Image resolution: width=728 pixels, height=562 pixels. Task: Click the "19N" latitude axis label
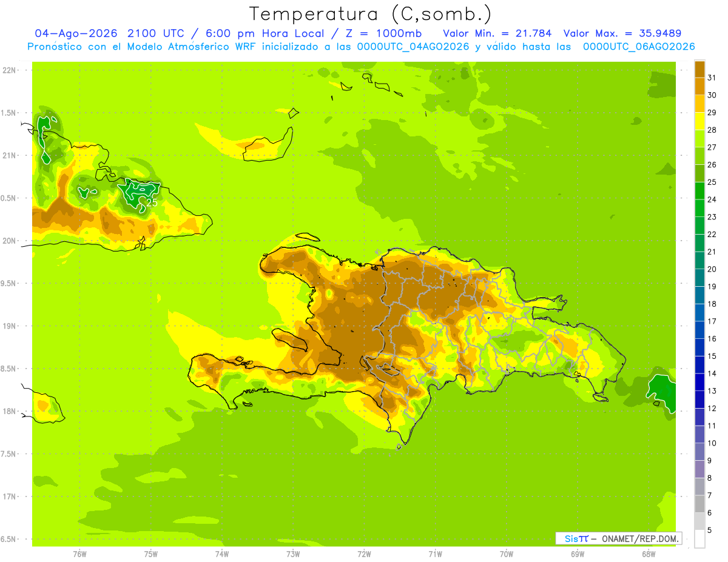9,326
